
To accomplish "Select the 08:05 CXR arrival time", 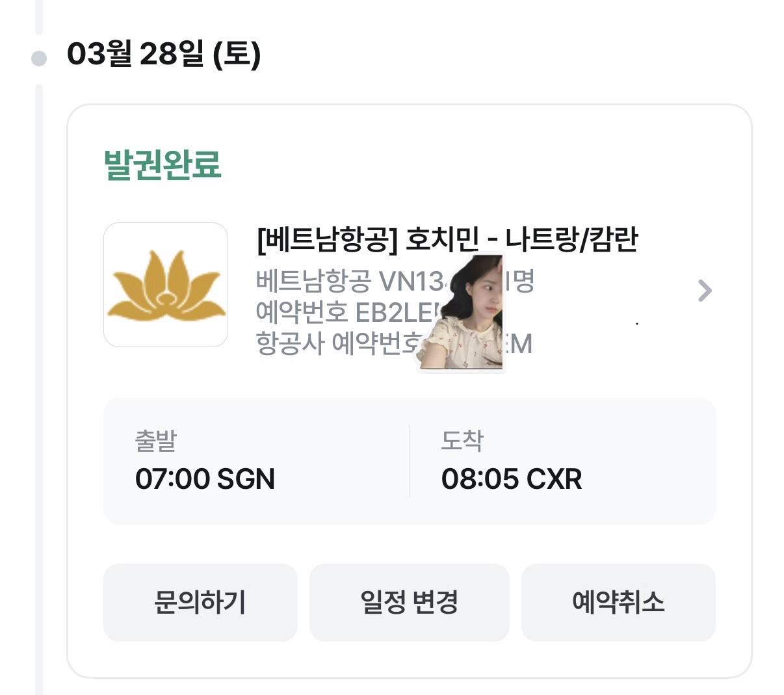I will pos(511,479).
